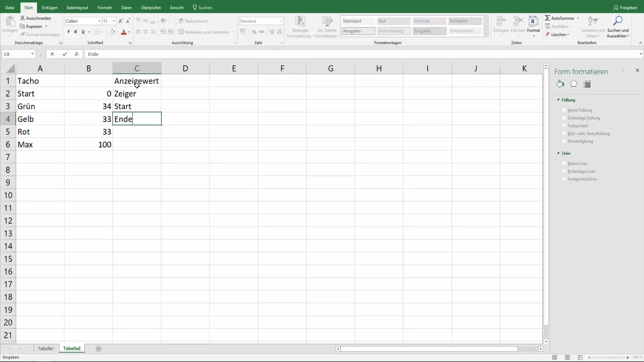The width and height of the screenshot is (644, 362).
Task: Confirm cell entry with the checkmark icon
Action: [65, 54]
